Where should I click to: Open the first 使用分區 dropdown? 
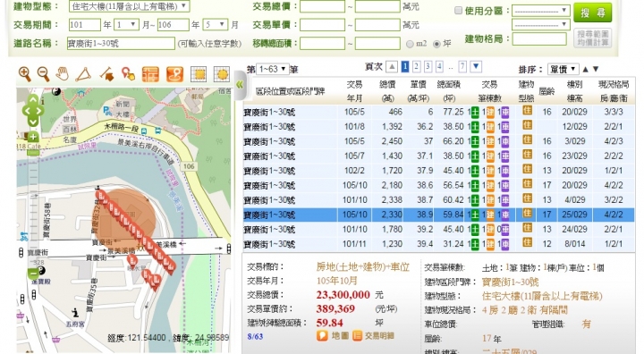(540, 11)
